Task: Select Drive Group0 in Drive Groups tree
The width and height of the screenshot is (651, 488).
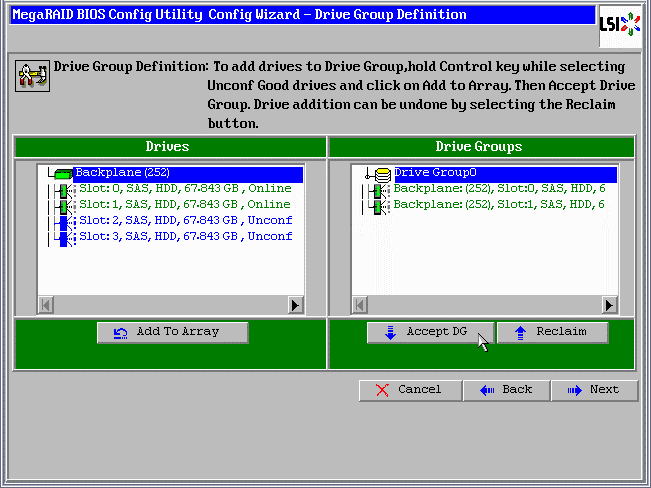Action: point(434,173)
